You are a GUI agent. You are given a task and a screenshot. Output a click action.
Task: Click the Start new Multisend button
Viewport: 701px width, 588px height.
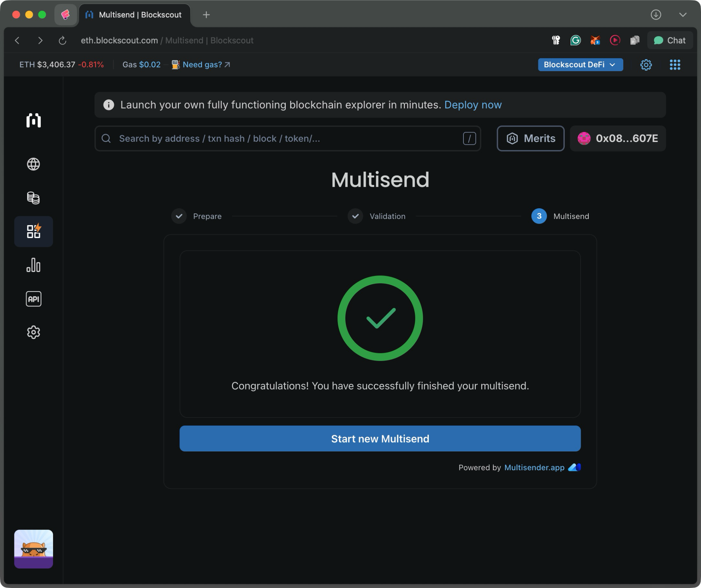[380, 438]
